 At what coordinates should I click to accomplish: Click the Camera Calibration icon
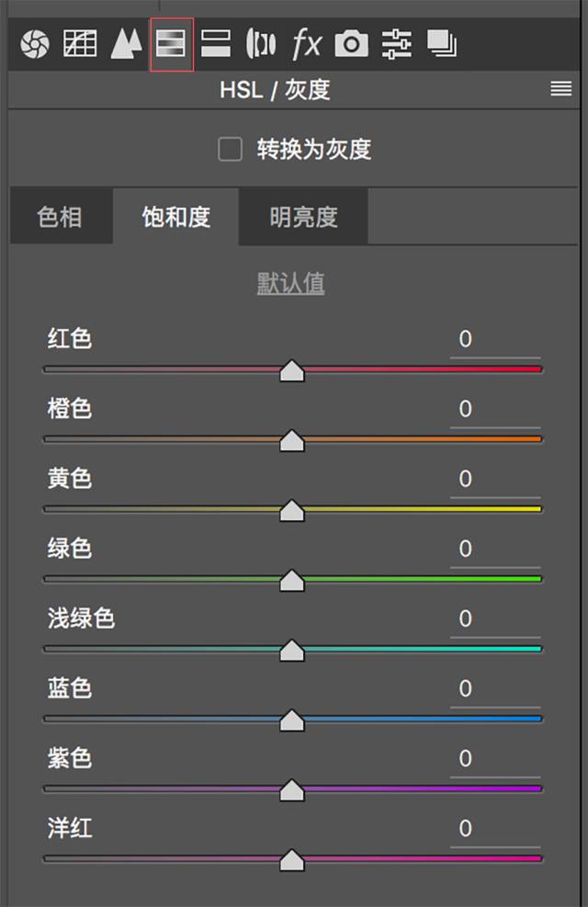point(351,42)
